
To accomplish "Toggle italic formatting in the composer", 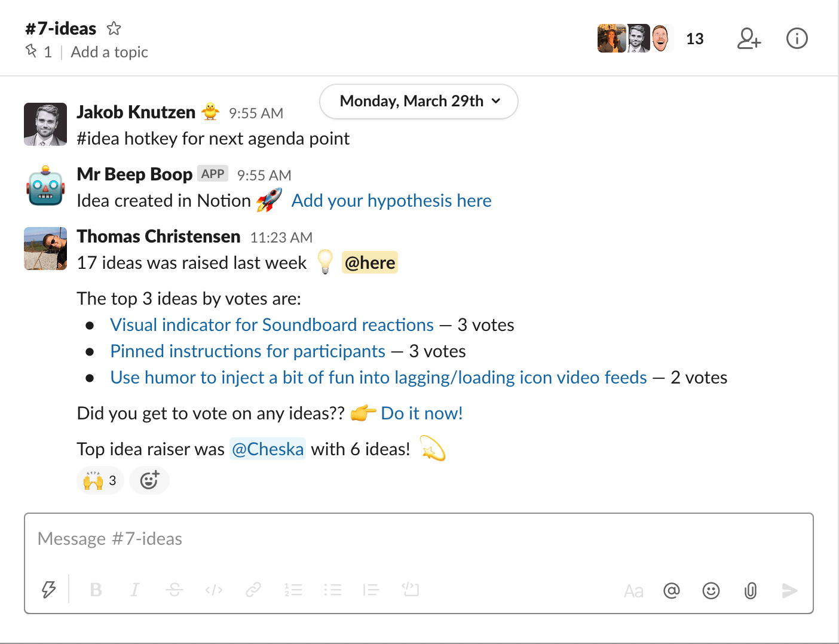I will (x=134, y=590).
